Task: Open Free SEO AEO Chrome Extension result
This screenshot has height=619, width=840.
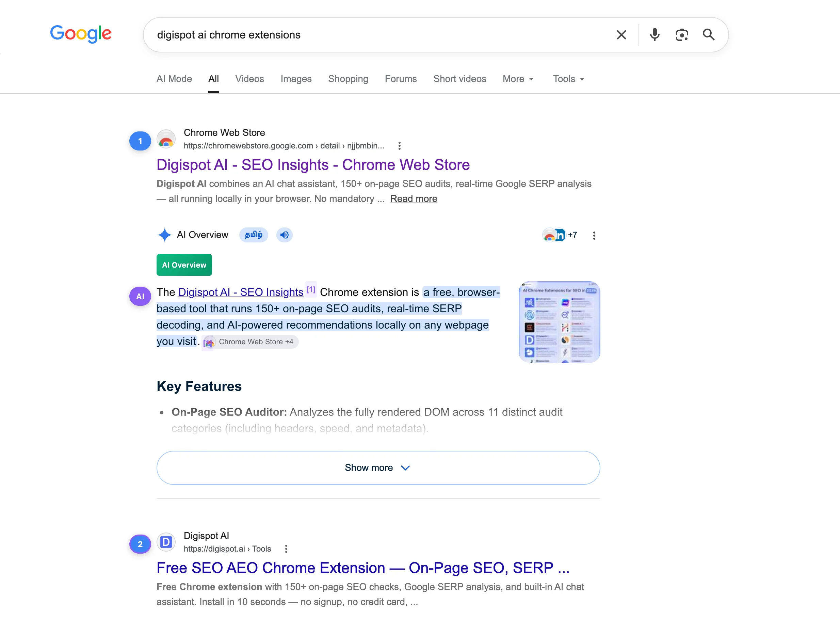Action: [363, 568]
